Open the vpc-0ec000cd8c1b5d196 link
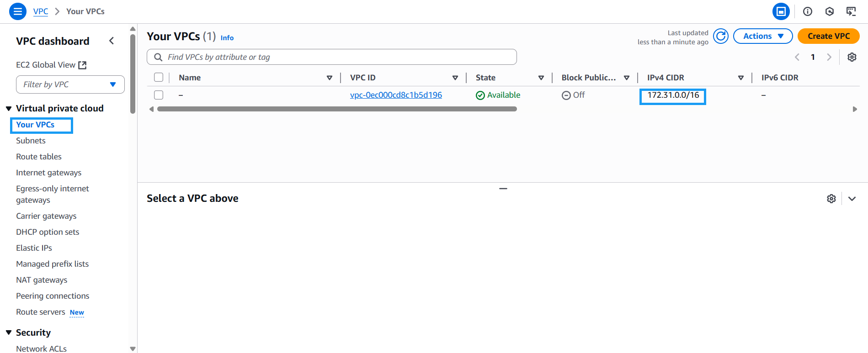This screenshot has width=868, height=353. [x=396, y=95]
